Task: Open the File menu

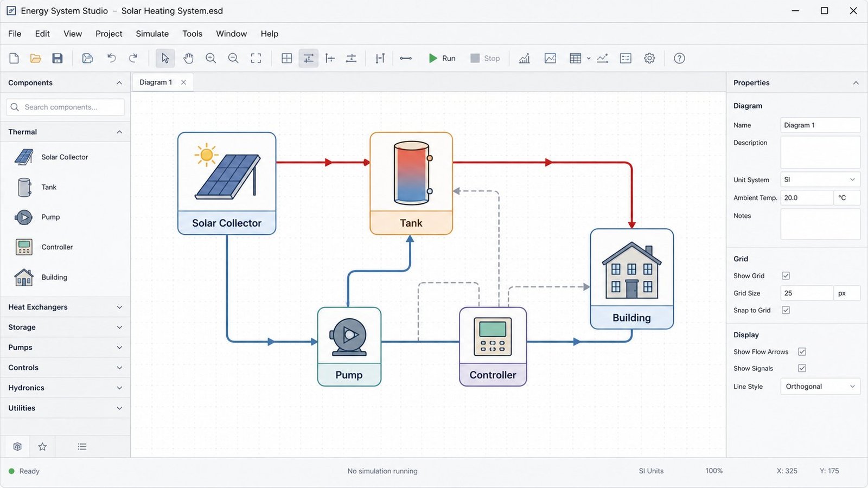Action: coord(15,34)
